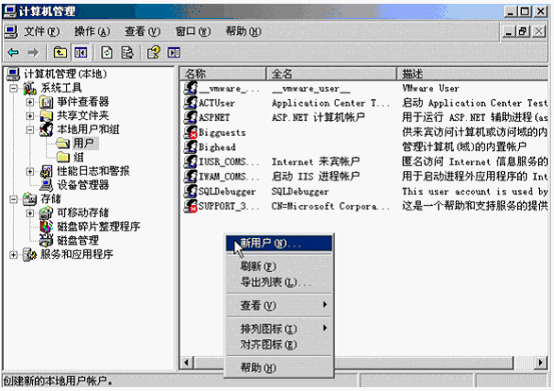
Task: Click the Computer Management menu bar system icon
Action: [x=11, y=32]
